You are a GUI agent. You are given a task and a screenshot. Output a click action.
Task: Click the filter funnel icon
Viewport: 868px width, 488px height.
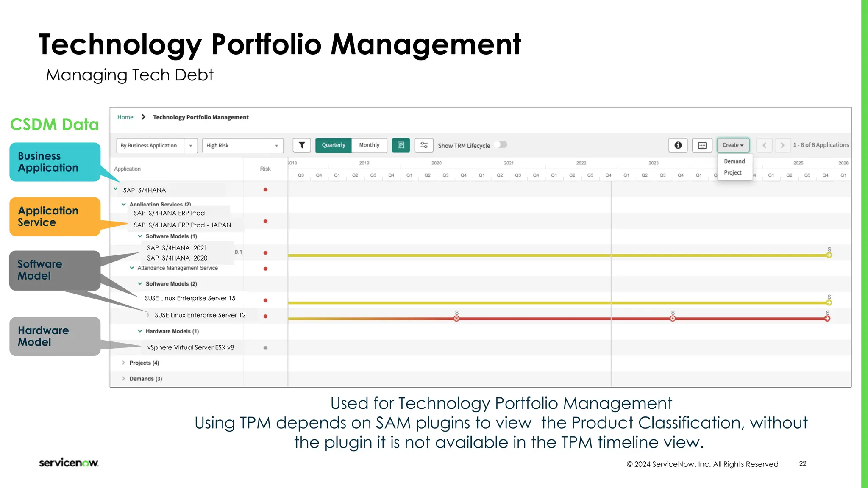302,145
